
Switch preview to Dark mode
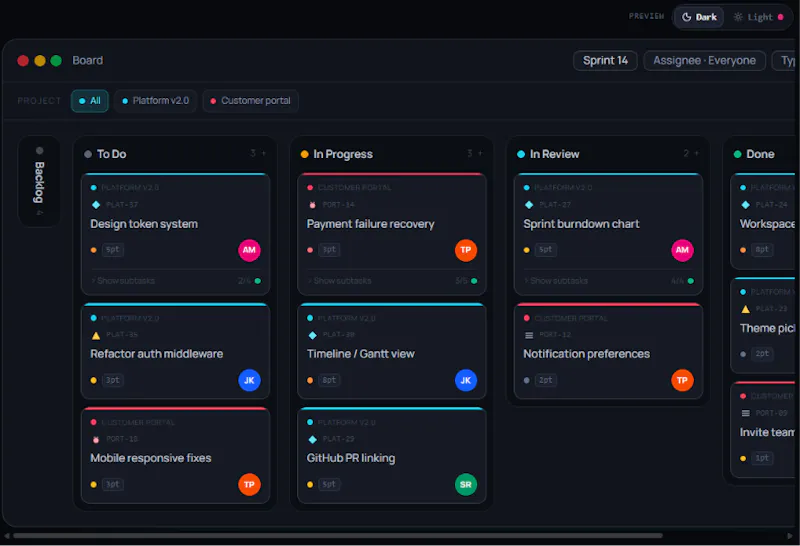click(x=699, y=17)
